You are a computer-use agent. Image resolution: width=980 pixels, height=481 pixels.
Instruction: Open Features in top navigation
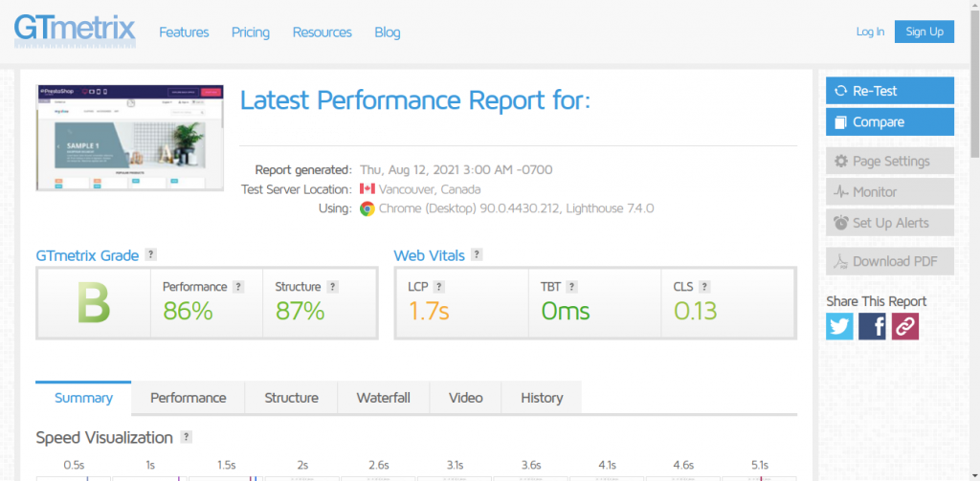tap(184, 33)
